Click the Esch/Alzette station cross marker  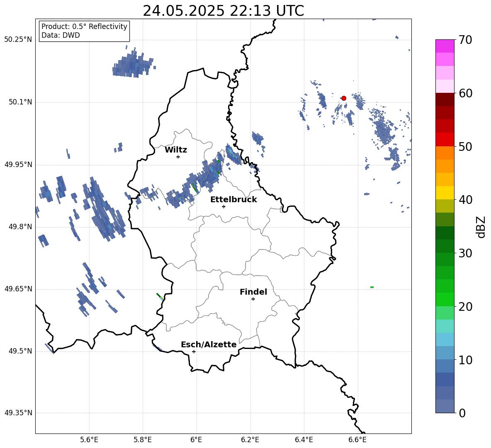[194, 351]
